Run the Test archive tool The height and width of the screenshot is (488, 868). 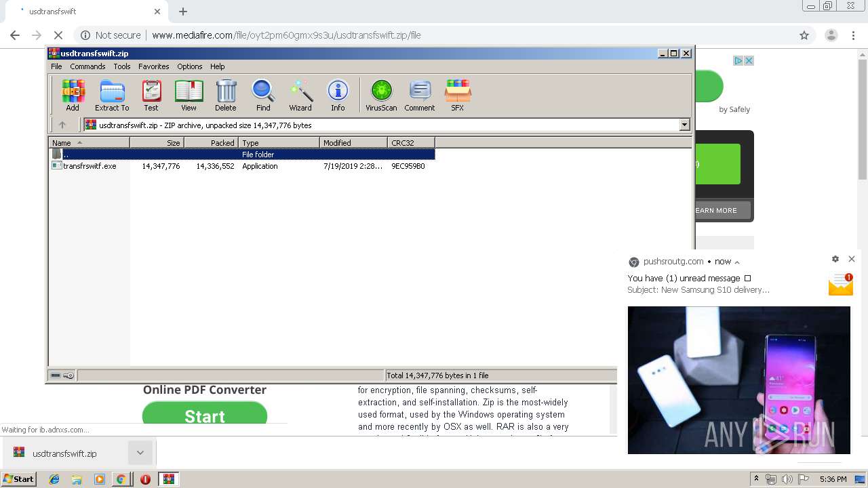click(x=151, y=96)
